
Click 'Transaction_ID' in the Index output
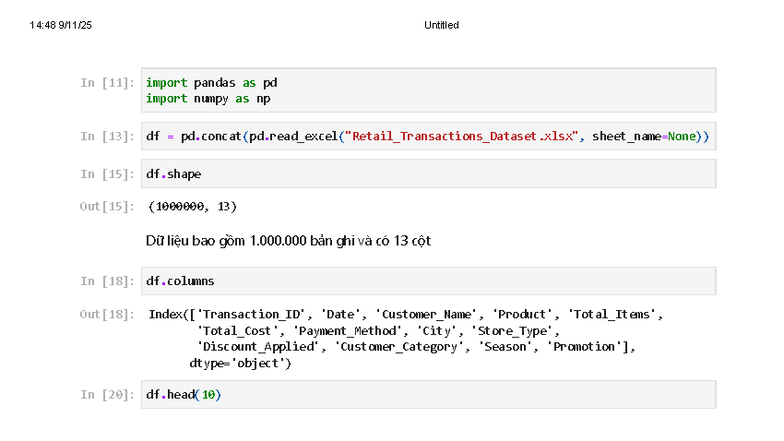[251, 314]
